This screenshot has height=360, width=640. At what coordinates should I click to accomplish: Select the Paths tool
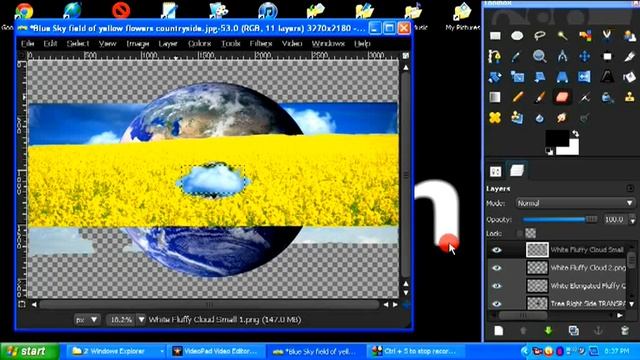(495, 56)
